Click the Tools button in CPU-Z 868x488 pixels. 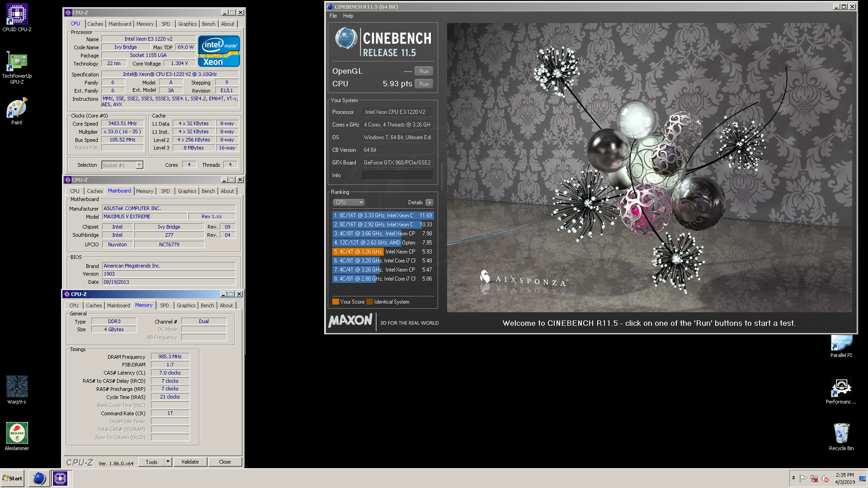tap(151, 462)
